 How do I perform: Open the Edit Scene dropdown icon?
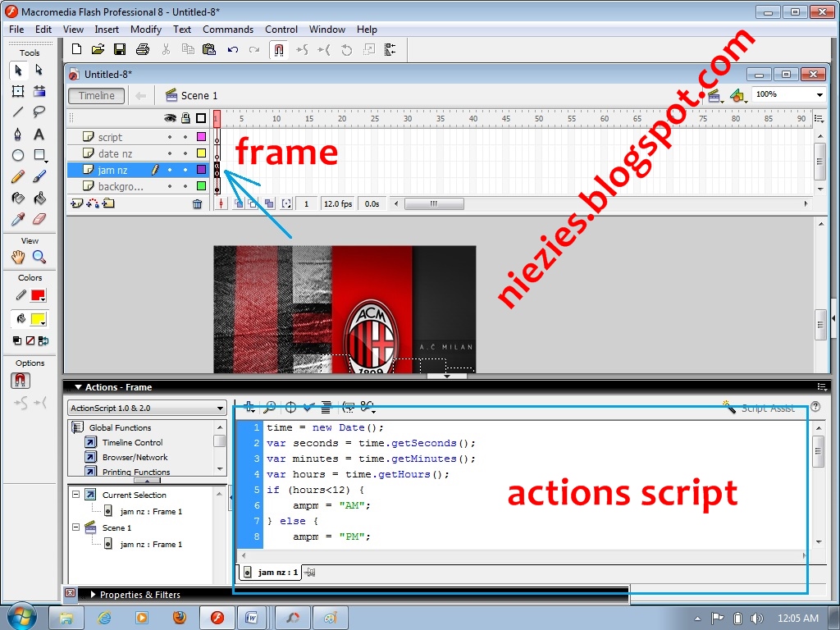tap(715, 96)
